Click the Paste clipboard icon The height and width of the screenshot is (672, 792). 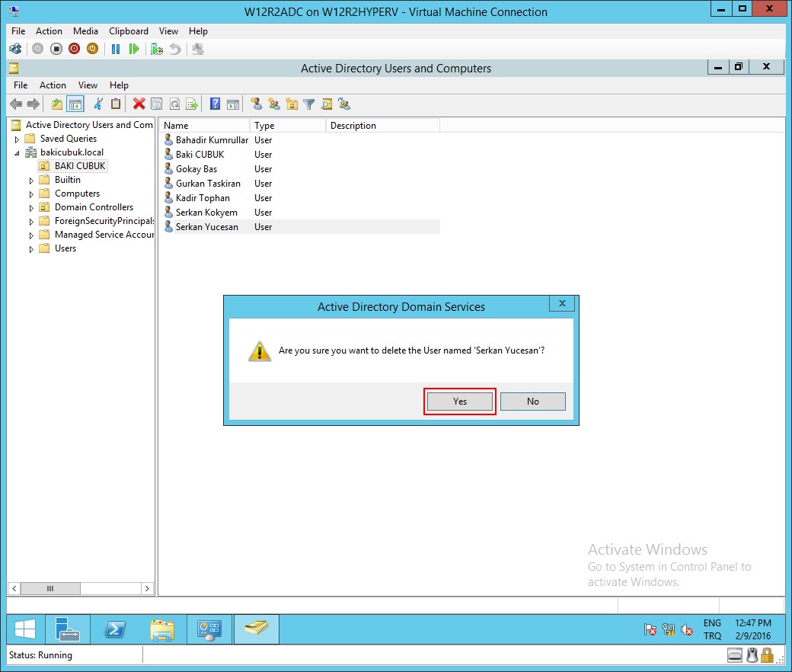(x=116, y=104)
